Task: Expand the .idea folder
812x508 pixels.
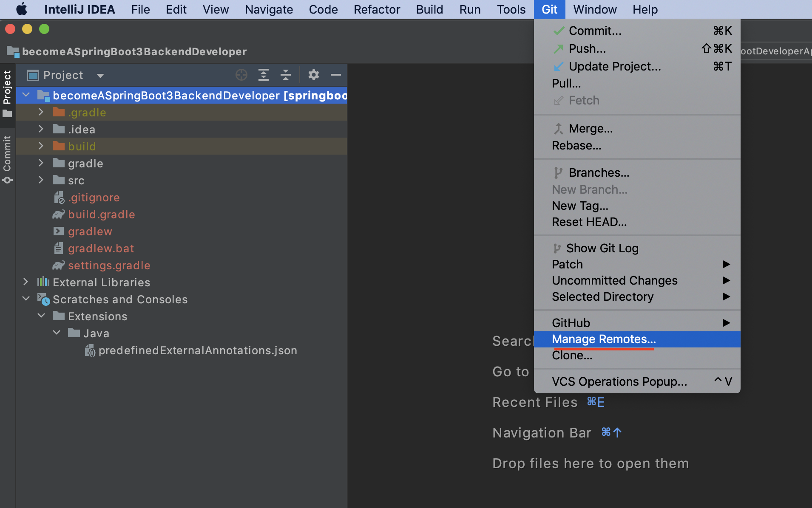Action: point(41,129)
